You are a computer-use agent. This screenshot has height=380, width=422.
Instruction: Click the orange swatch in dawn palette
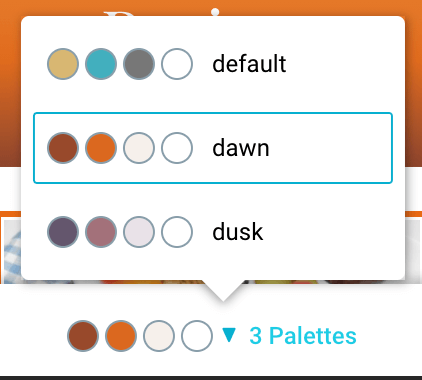click(x=101, y=148)
